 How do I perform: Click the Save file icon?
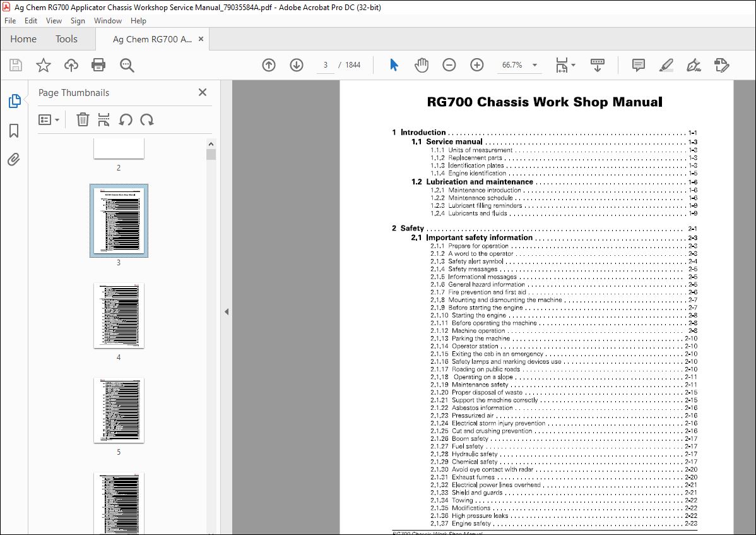coord(15,65)
